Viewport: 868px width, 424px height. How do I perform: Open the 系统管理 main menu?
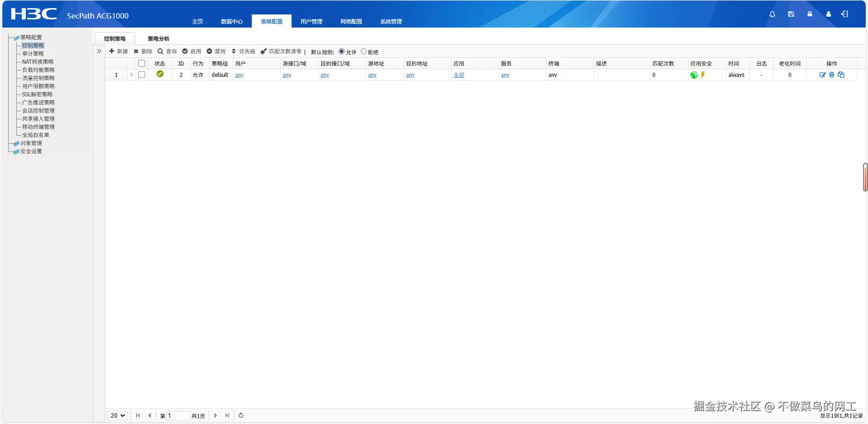[391, 21]
